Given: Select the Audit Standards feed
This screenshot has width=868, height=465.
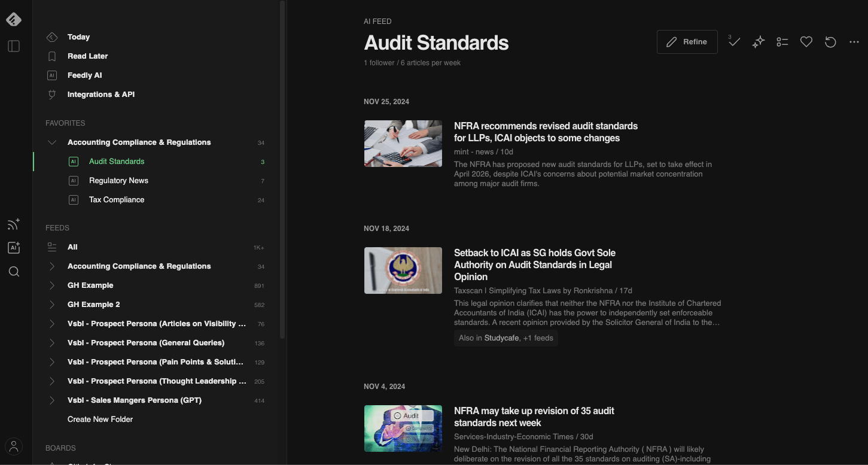Looking at the screenshot, I should pyautogui.click(x=117, y=162).
